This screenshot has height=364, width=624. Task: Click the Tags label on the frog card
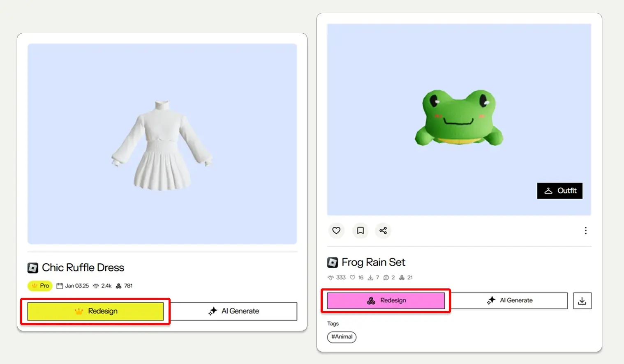point(333,324)
